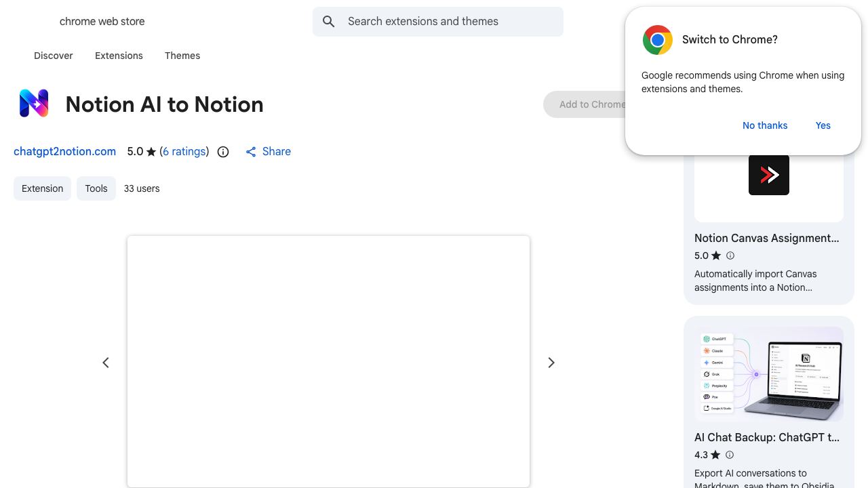Open AI Chat Backup: ChatGPT title link
868x488 pixels.
point(767,437)
